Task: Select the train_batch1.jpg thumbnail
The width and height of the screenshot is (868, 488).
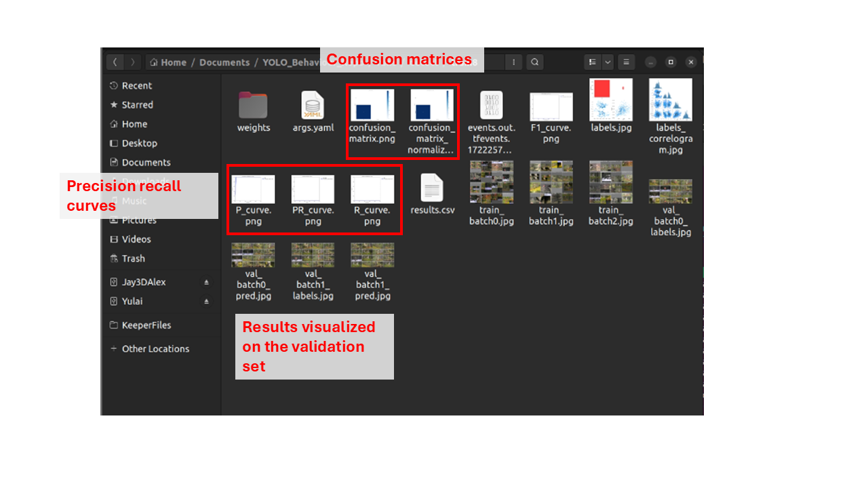Action: point(551,182)
